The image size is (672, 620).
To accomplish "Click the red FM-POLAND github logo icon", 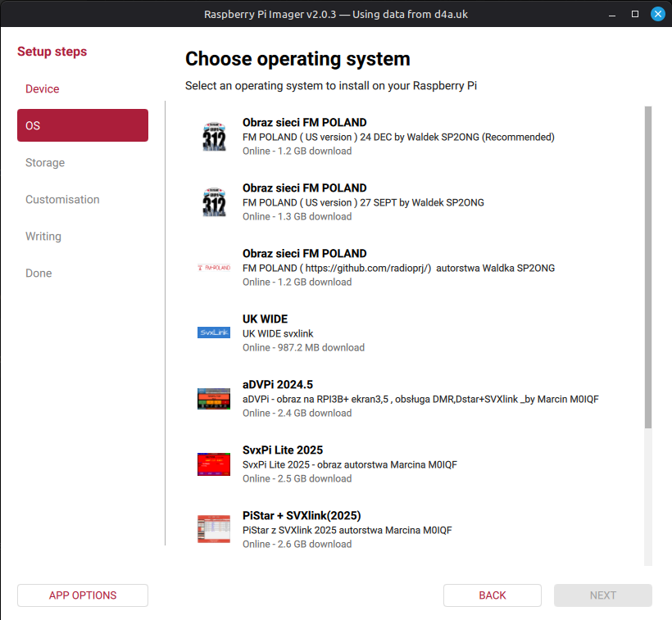I will tap(214, 268).
